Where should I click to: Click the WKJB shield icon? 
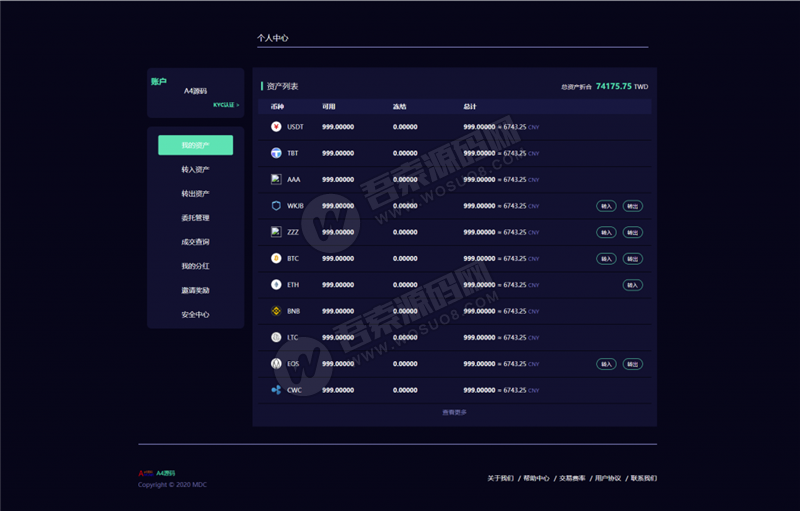pyautogui.click(x=276, y=206)
